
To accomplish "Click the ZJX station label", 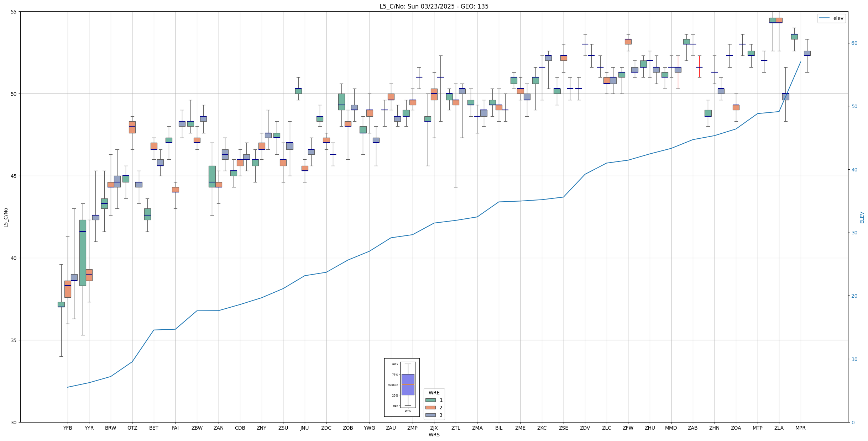I will [x=434, y=428].
